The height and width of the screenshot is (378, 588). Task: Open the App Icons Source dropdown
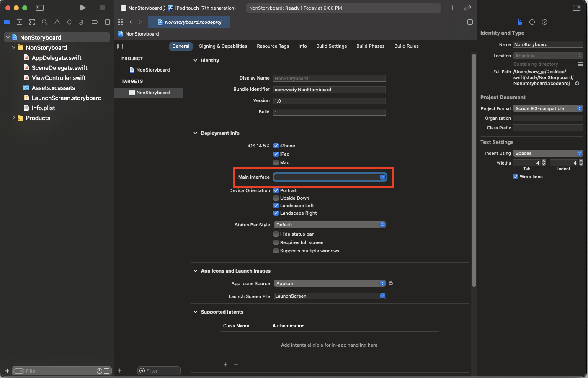tap(330, 283)
